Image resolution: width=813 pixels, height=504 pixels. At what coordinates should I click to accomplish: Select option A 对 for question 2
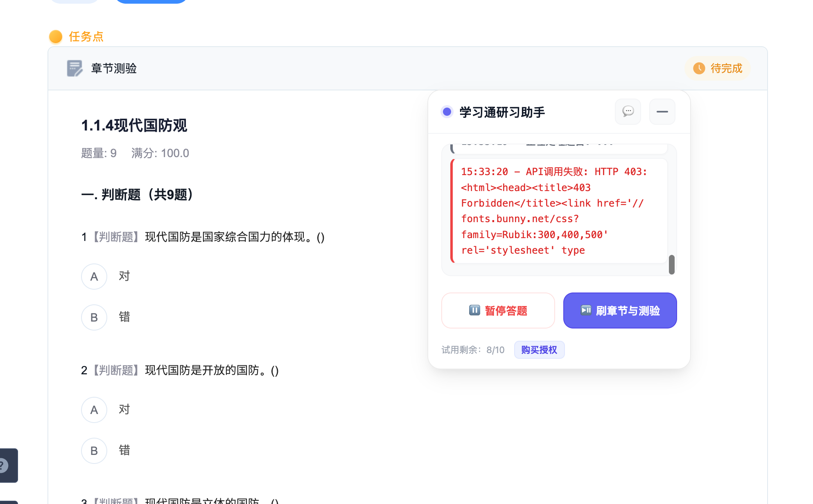94,410
